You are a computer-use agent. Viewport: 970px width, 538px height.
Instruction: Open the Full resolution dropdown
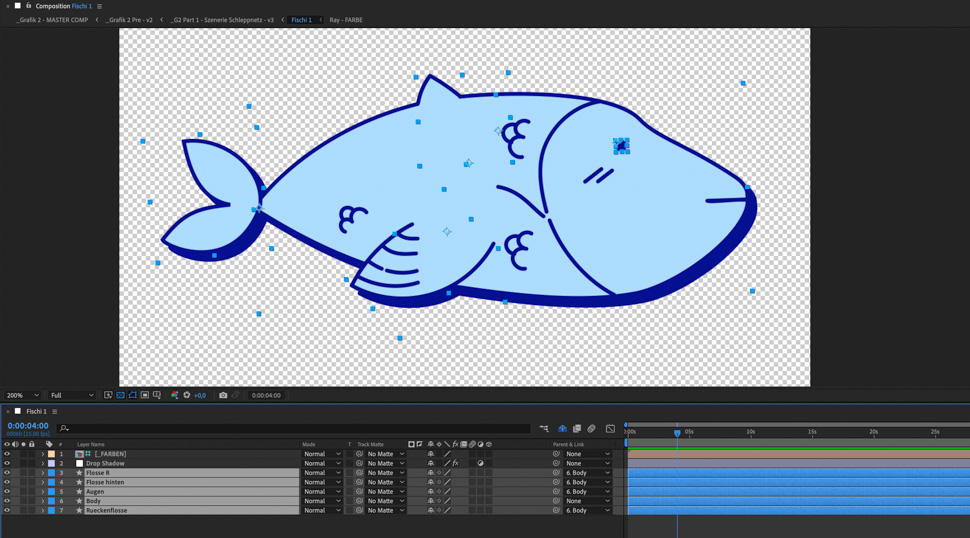72,395
